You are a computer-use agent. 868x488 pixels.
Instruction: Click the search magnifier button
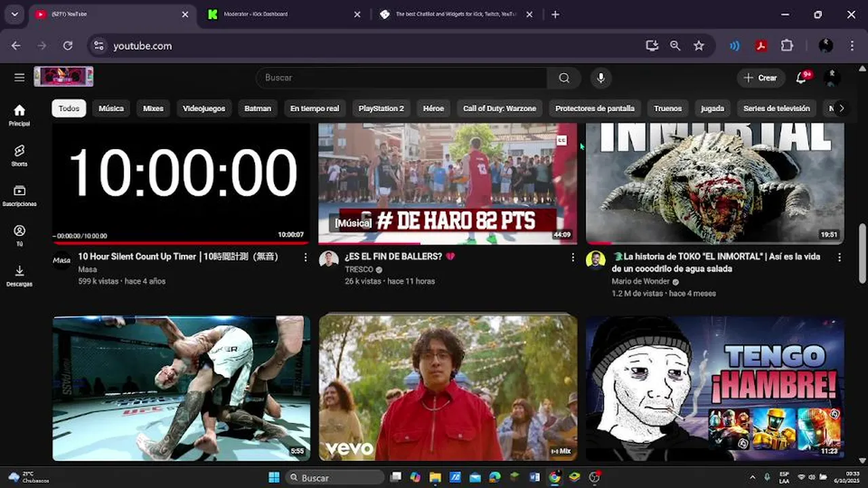tap(564, 78)
